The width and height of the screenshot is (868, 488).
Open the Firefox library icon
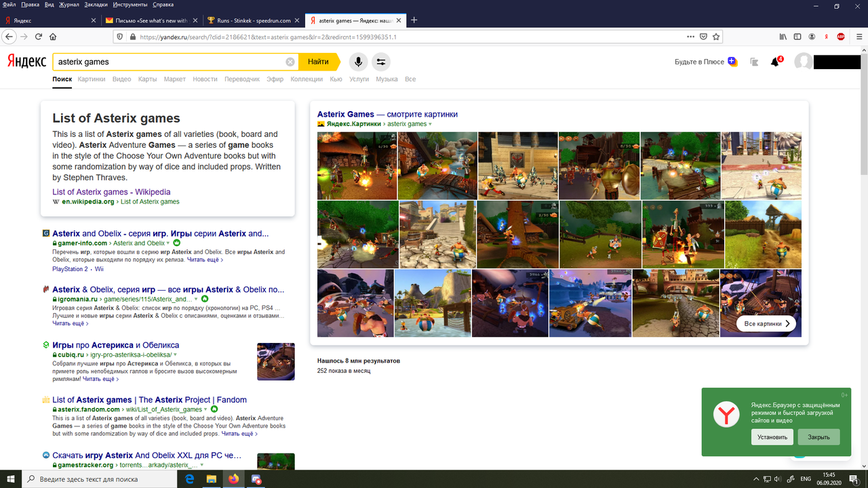click(x=783, y=37)
